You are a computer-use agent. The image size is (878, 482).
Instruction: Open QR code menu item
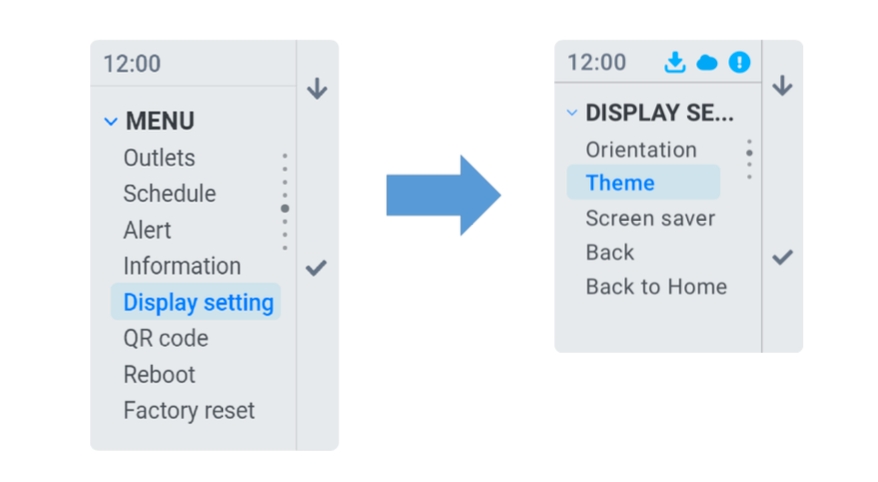pyautogui.click(x=165, y=338)
